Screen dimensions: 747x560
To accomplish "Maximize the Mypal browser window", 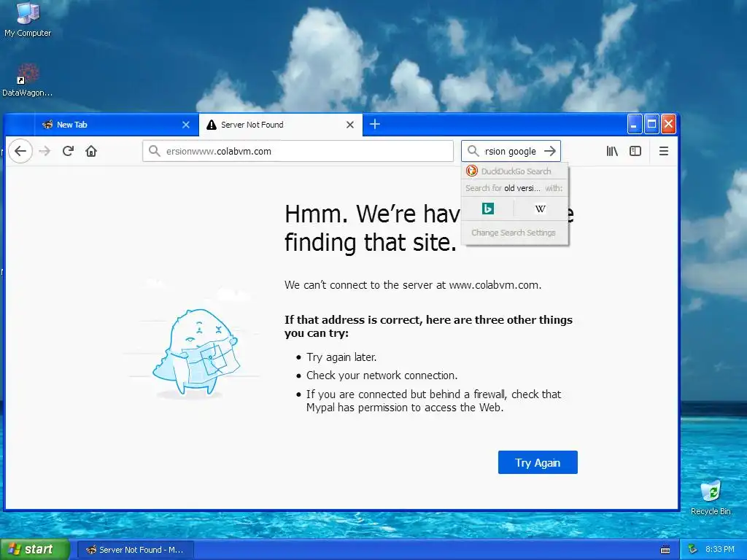I will pyautogui.click(x=651, y=124).
